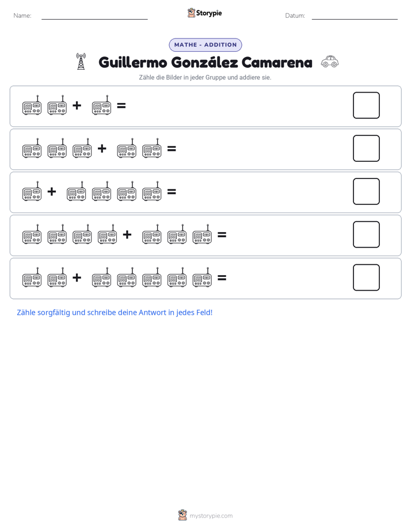The image size is (411, 532).
Task: Click the Datum line at the top right
Action: click(355, 19)
